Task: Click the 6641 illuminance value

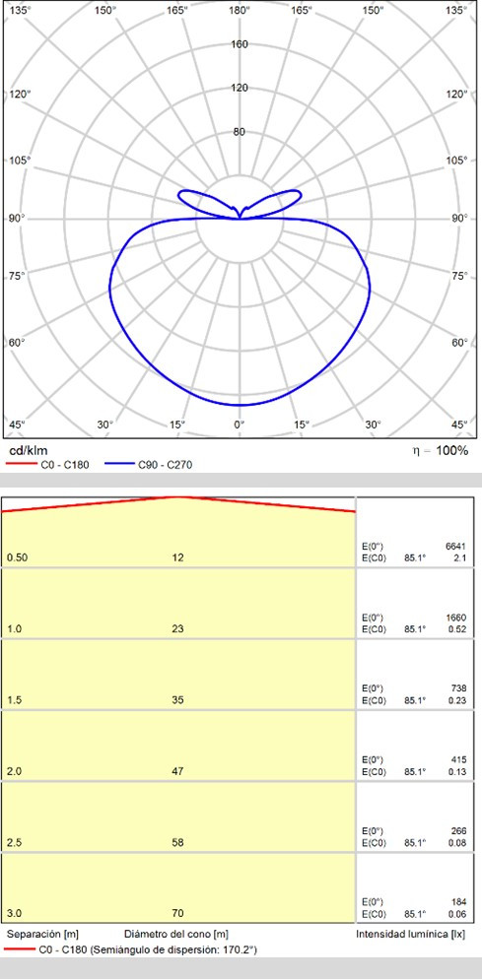Action: point(456,546)
